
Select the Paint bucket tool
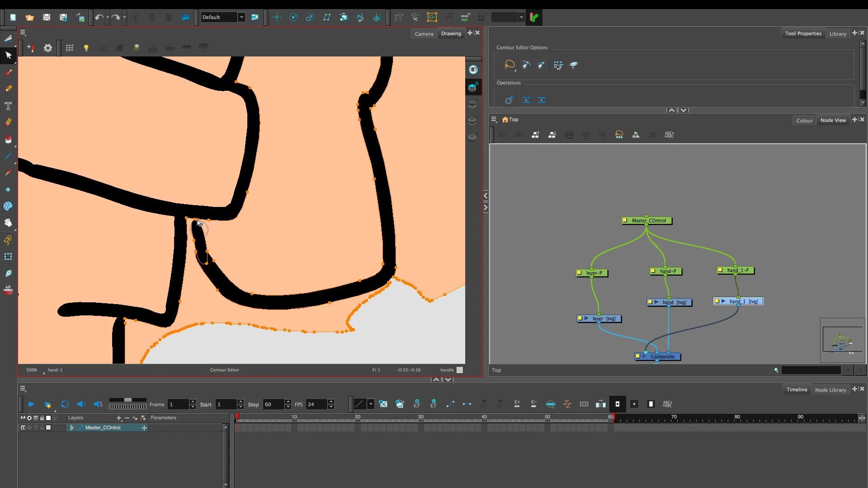[x=8, y=139]
